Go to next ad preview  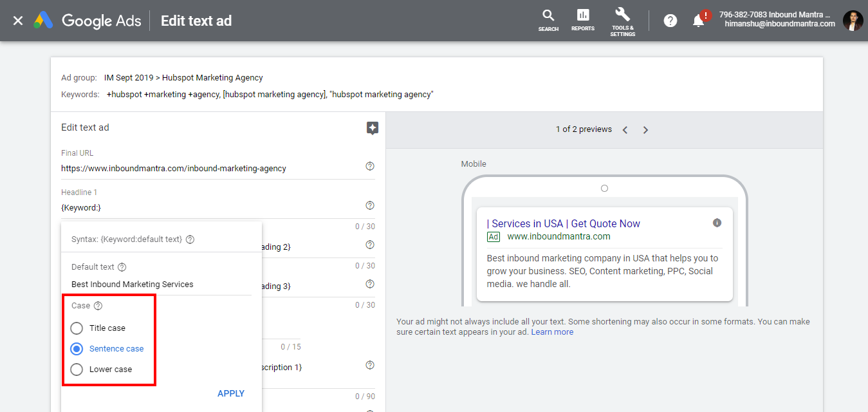tap(645, 130)
